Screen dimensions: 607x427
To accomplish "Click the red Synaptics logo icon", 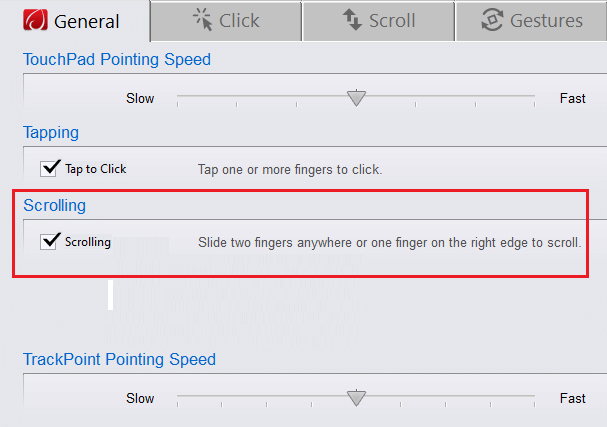I will 35,20.
